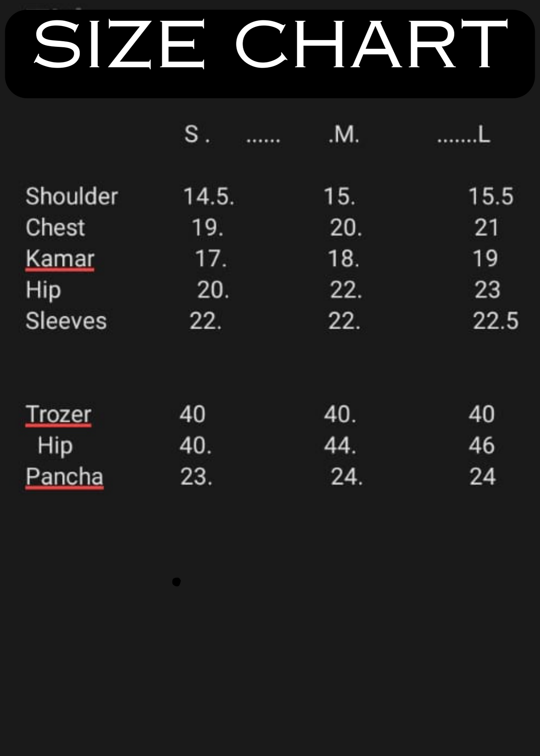Click the Chest row label
The width and height of the screenshot is (540, 756).
pyautogui.click(x=55, y=228)
